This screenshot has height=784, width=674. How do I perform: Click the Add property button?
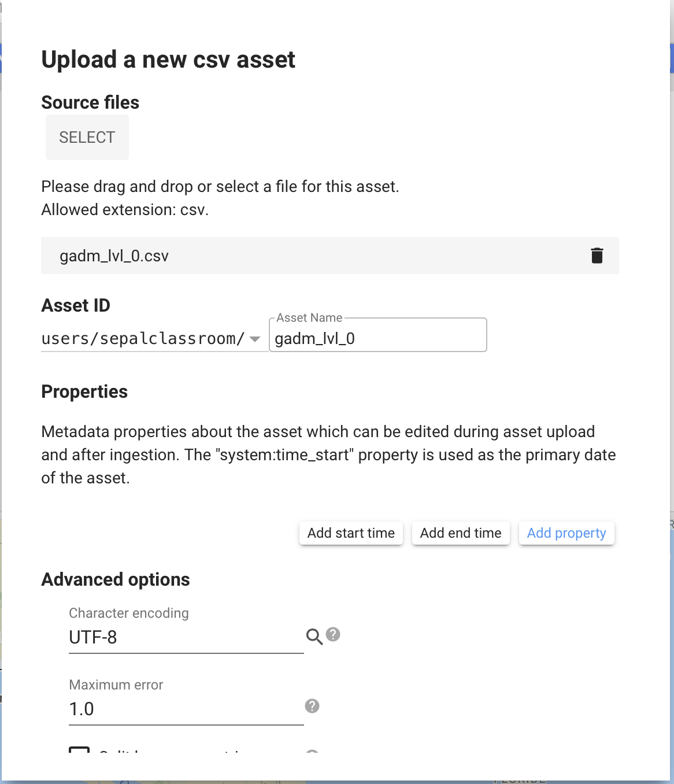(x=566, y=533)
